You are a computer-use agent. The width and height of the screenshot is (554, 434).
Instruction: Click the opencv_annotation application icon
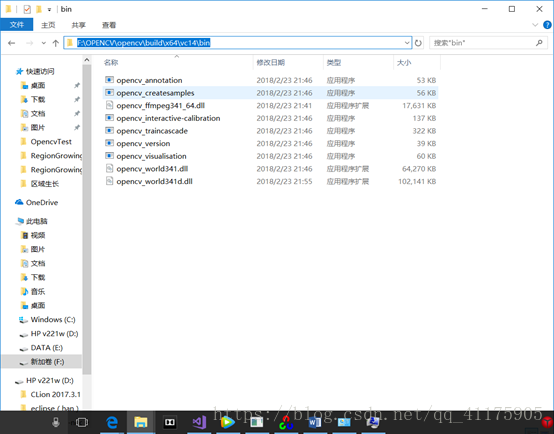point(110,80)
